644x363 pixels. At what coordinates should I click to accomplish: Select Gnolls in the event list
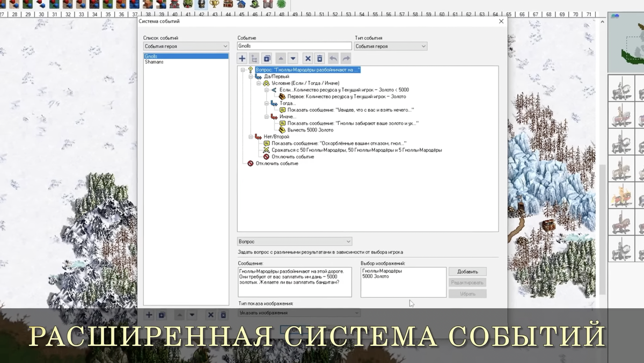pos(186,56)
